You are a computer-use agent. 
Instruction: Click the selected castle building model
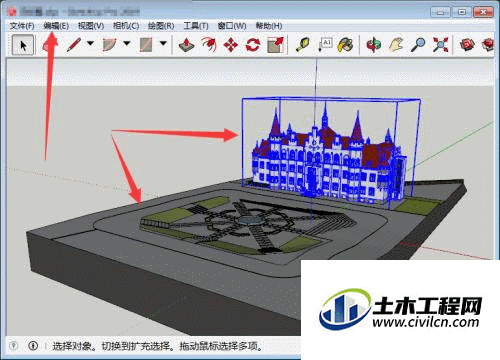(328, 160)
